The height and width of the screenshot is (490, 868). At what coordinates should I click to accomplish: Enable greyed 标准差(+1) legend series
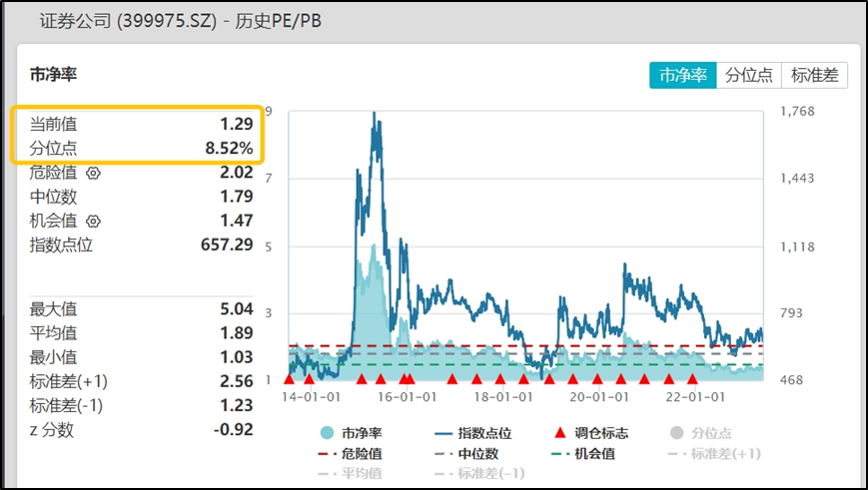714,453
